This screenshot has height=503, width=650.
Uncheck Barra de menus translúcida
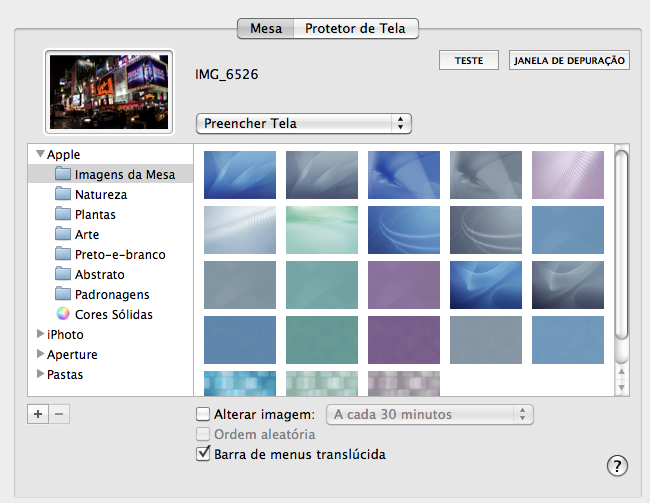(203, 454)
